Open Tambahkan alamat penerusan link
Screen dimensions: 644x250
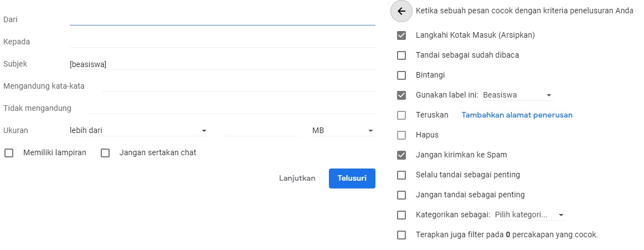517,115
